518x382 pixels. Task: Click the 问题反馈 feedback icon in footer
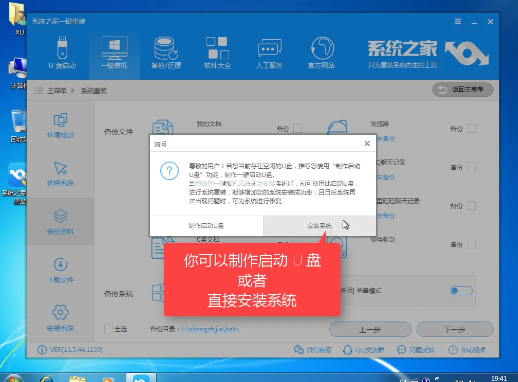401,349
